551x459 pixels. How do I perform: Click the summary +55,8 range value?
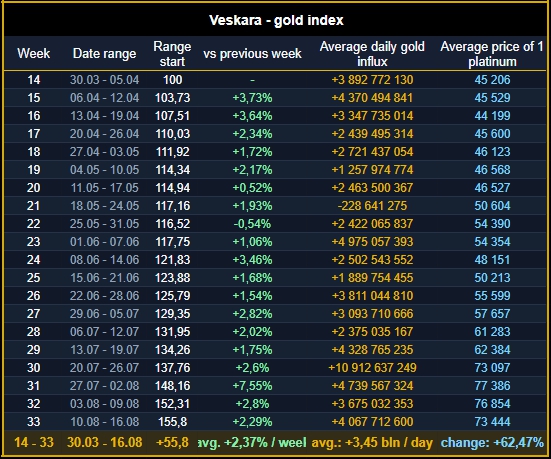[x=172, y=442]
